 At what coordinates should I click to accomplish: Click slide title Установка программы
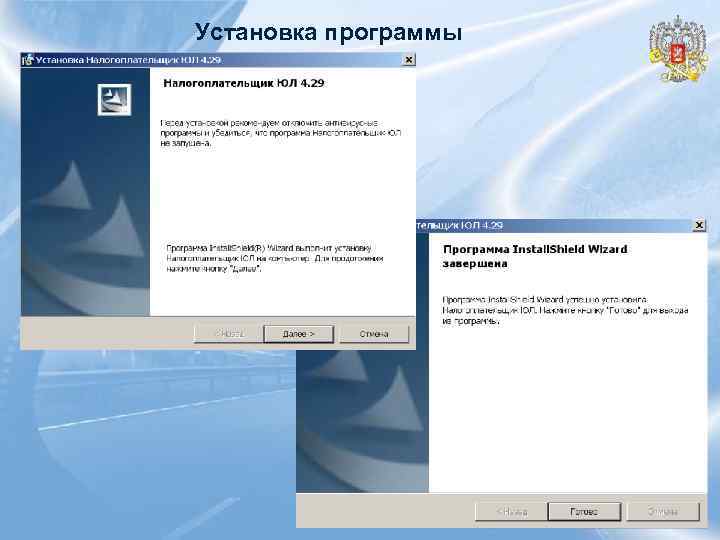pyautogui.click(x=328, y=33)
